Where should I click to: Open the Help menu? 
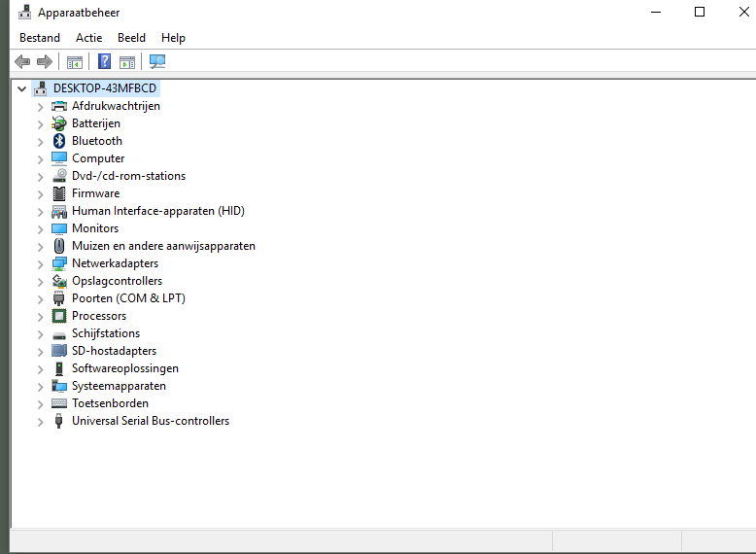pos(173,38)
